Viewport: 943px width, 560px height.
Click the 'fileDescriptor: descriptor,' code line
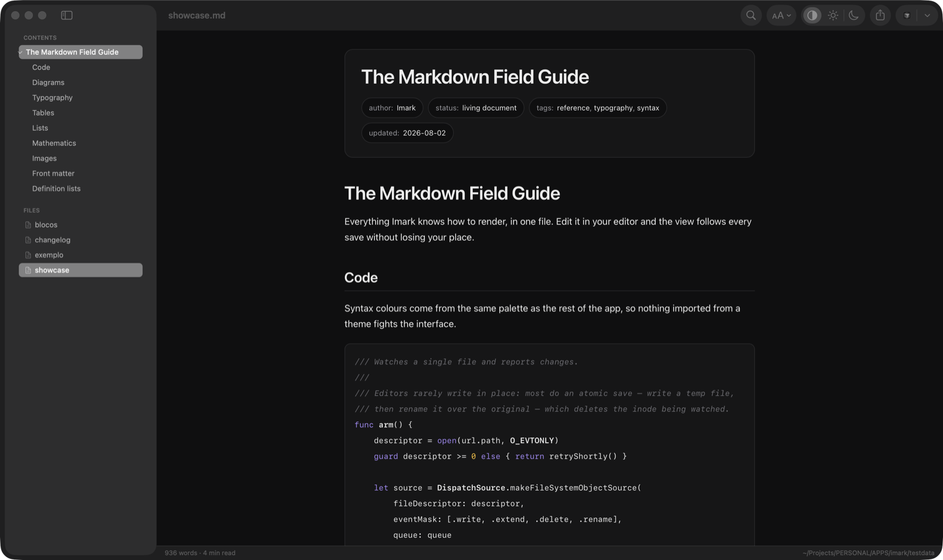tap(459, 503)
